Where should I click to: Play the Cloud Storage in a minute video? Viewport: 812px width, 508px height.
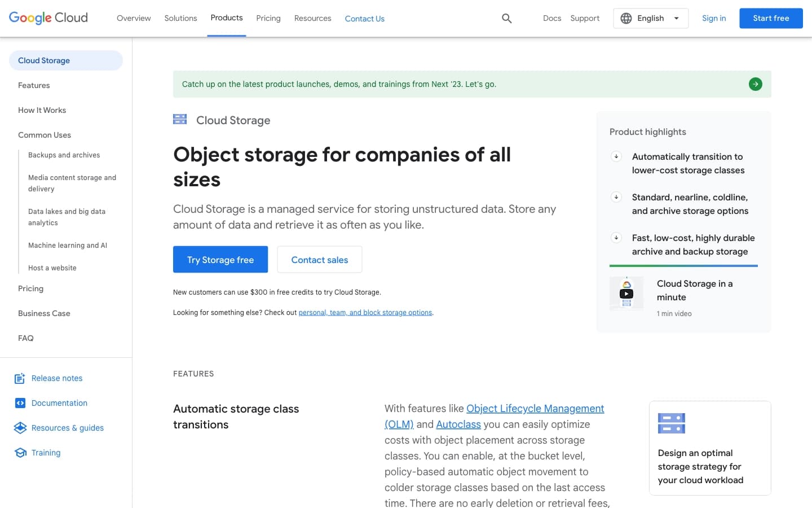[x=626, y=294]
